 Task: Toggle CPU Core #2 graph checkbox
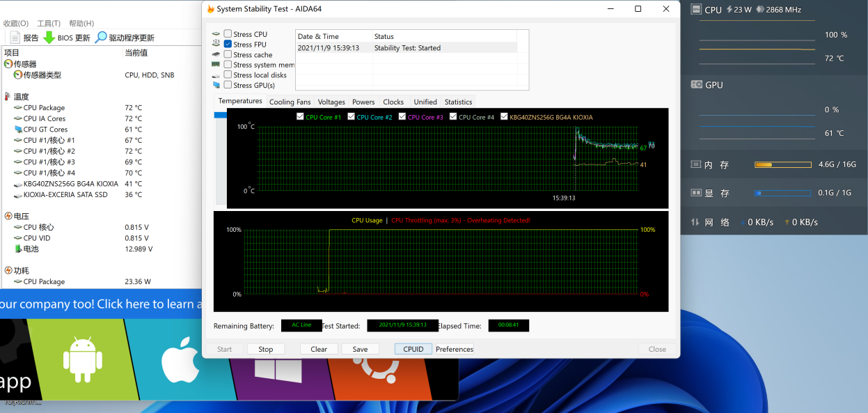(351, 117)
